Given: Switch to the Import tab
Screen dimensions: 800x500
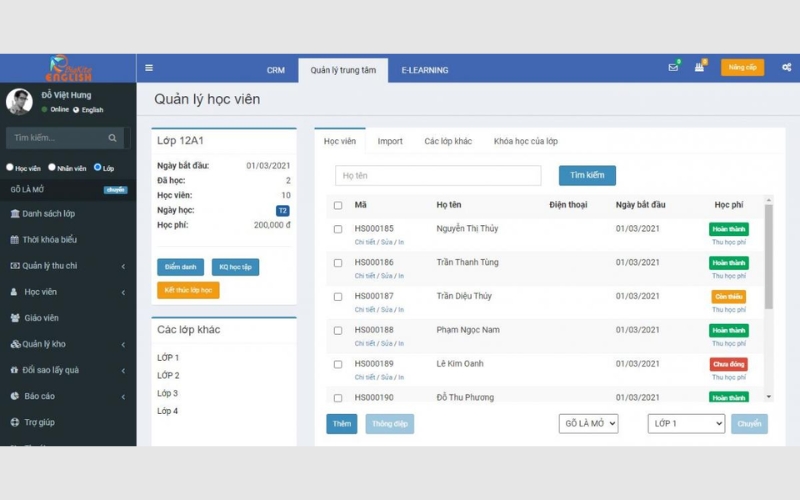Looking at the screenshot, I should coord(390,141).
